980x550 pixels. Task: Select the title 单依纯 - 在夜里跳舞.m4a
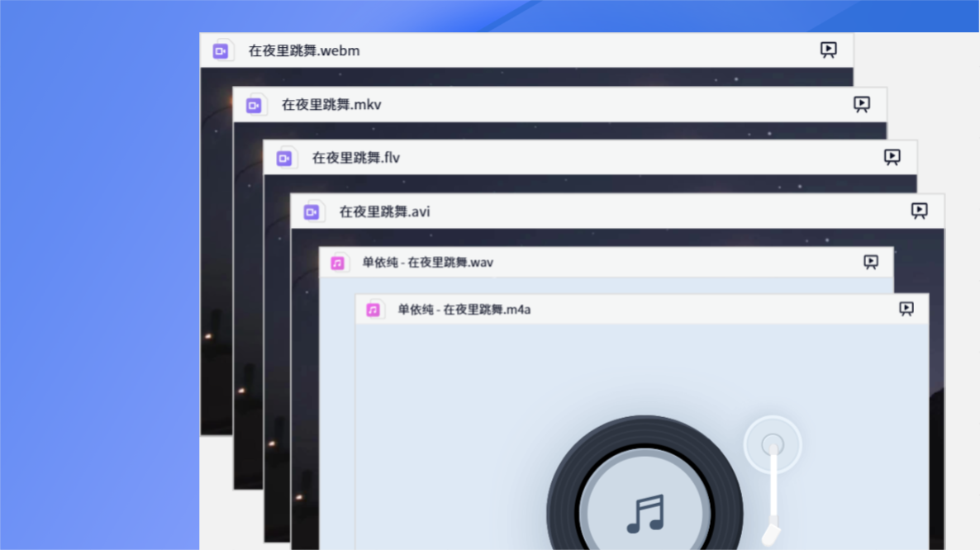tap(464, 310)
